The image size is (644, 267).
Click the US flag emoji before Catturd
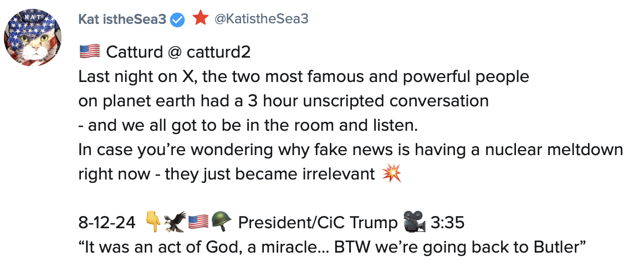[89, 52]
